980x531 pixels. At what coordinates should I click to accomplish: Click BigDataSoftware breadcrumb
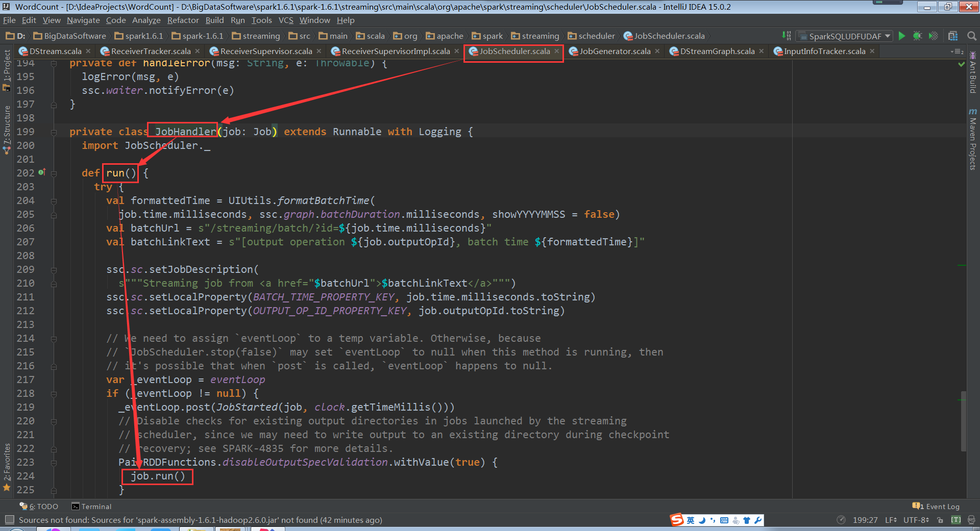(x=70, y=36)
